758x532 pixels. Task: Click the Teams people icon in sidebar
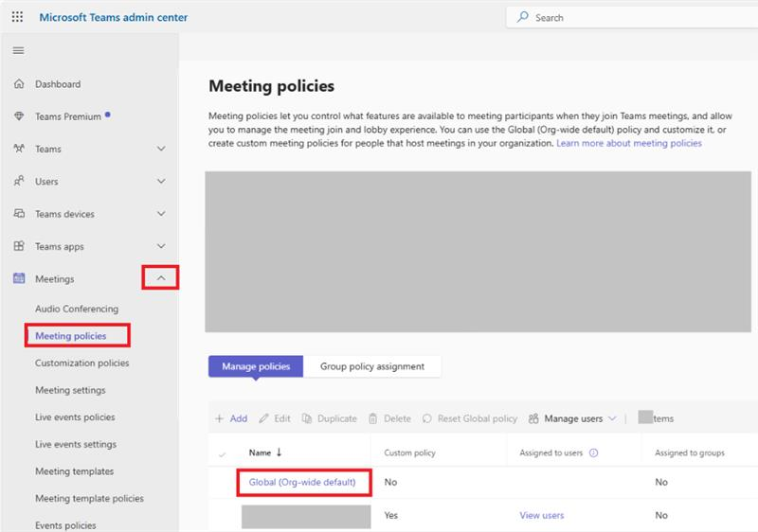19,149
